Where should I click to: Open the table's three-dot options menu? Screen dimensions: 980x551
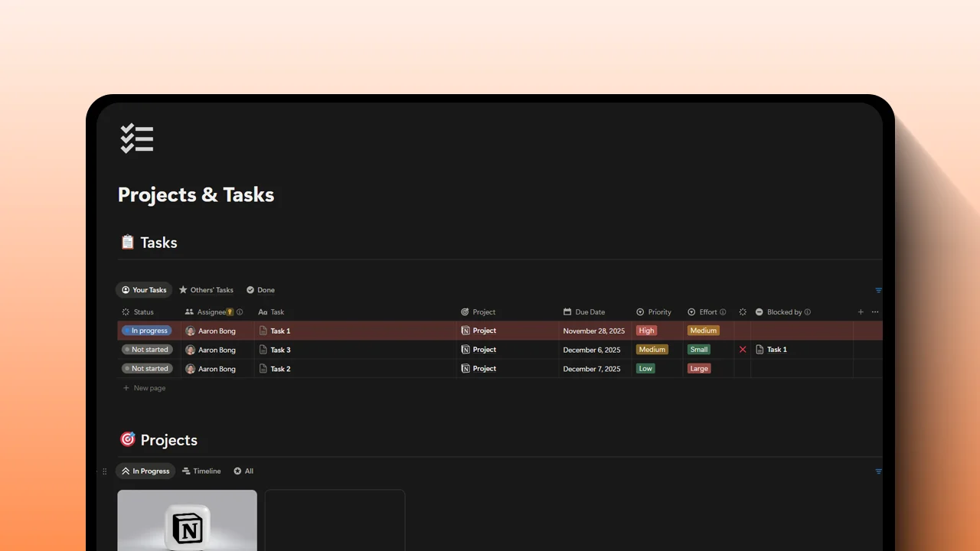click(875, 312)
